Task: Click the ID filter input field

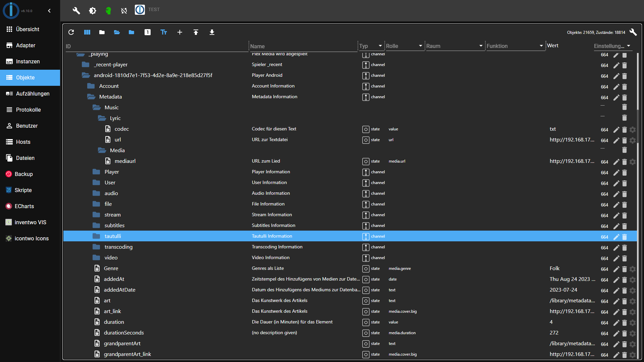Action: click(x=154, y=46)
